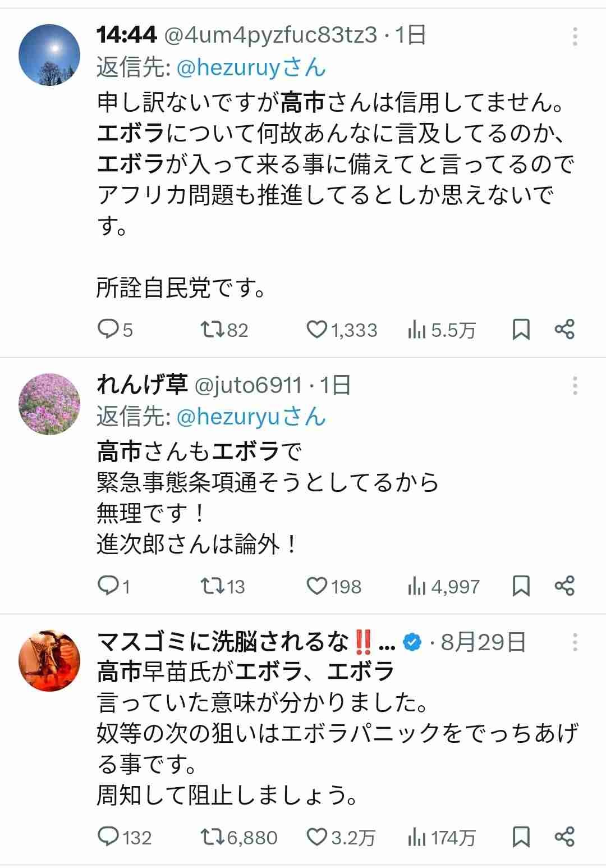Open more options menu on れんげ草's tweet
This screenshot has height=868, width=606.
[574, 385]
